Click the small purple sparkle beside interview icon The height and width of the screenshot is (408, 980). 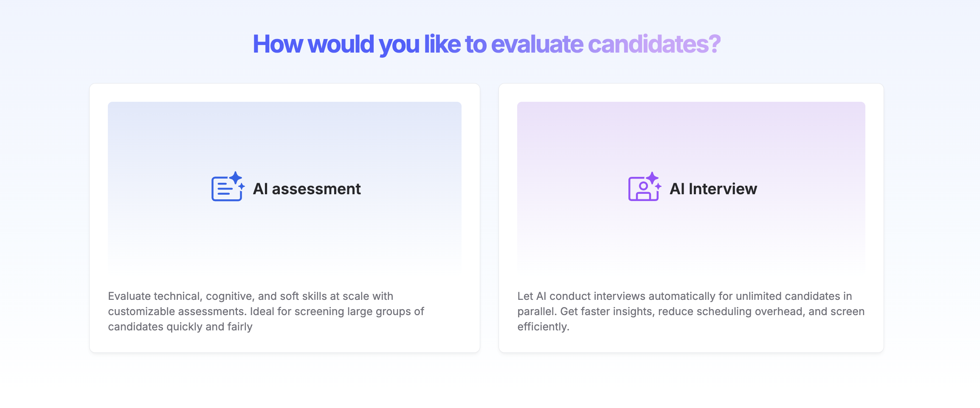658,187
